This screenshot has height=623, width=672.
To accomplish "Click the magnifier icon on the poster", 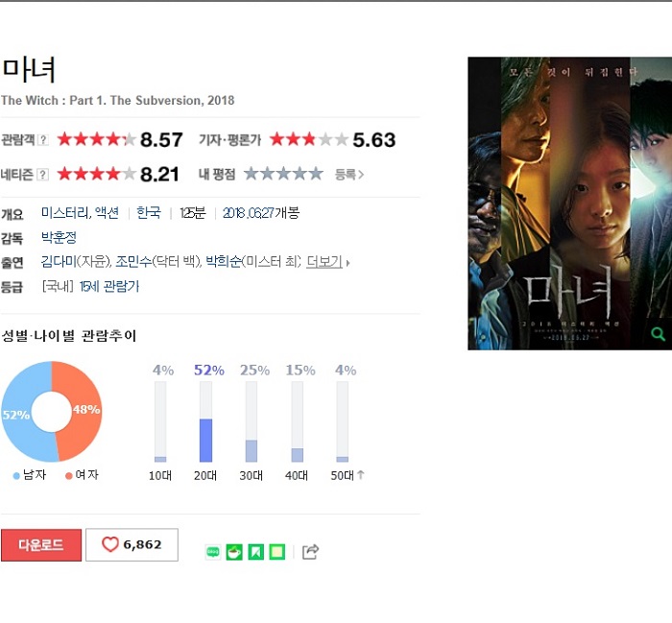I will 658,333.
